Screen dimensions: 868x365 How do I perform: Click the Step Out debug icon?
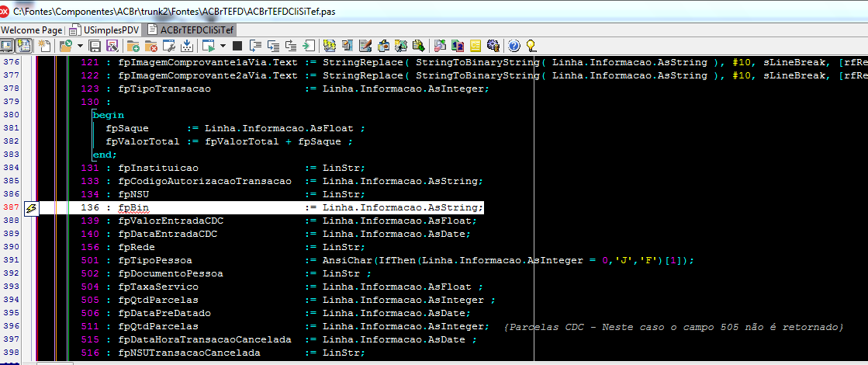(291, 45)
